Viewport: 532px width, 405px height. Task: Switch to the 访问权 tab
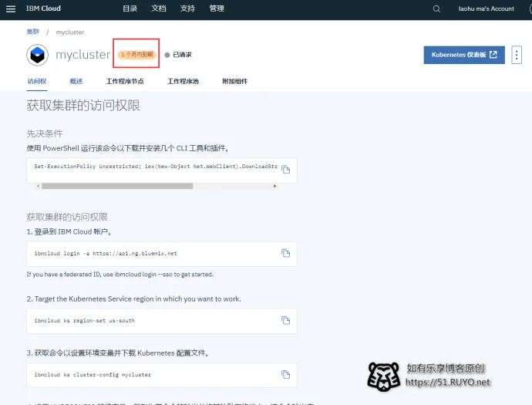37,81
